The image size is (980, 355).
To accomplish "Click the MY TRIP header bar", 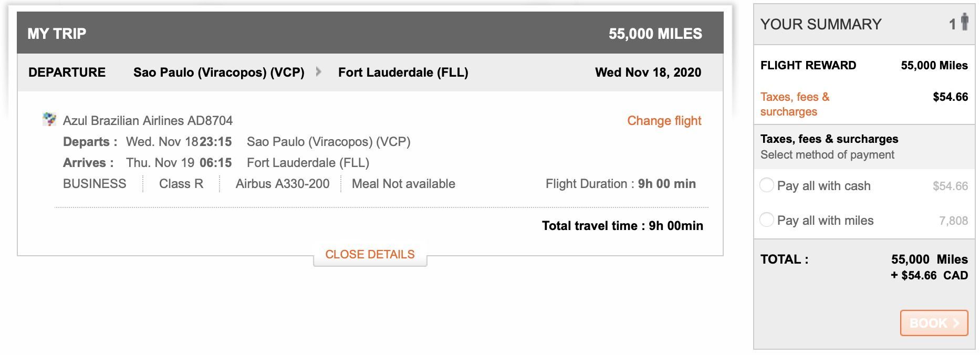I will [x=370, y=34].
